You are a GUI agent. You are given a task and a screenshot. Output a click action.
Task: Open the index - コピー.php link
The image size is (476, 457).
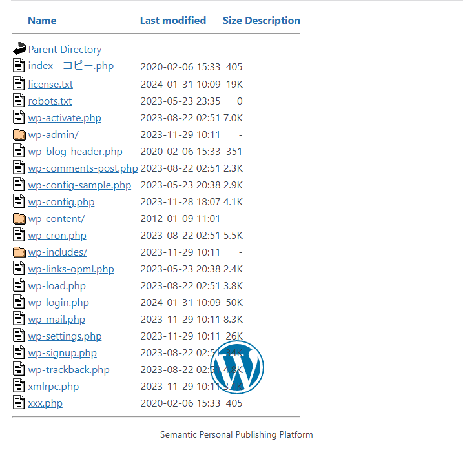[x=71, y=66]
